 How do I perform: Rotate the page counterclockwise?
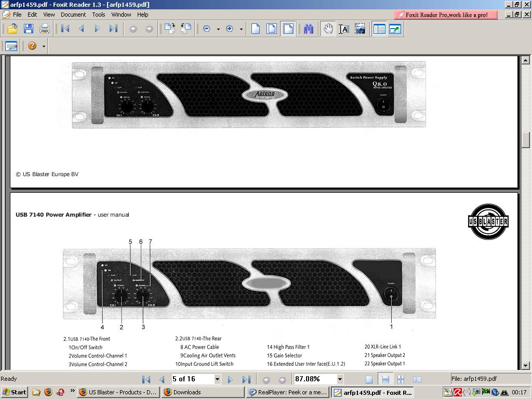186,29
